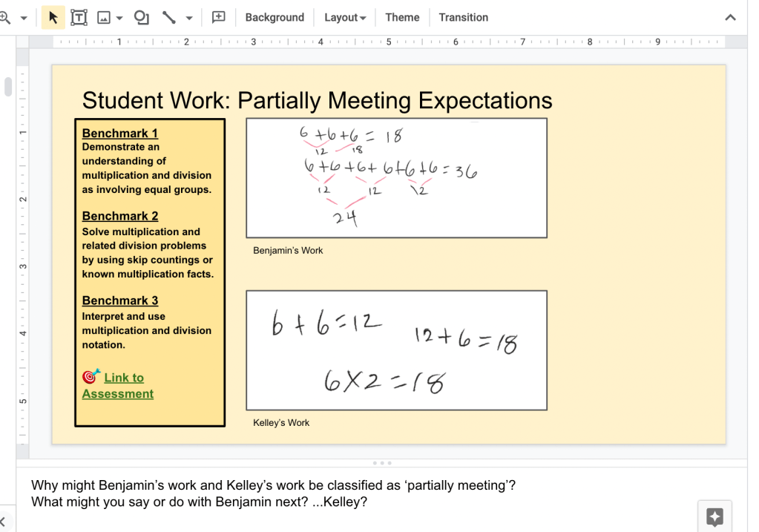Select the arrow cursor tool
The width and height of the screenshot is (759, 532).
pos(53,17)
